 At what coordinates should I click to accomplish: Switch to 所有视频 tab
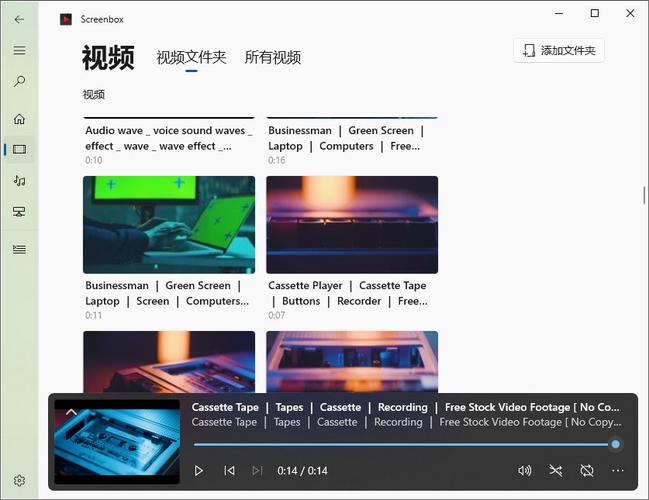pos(272,58)
